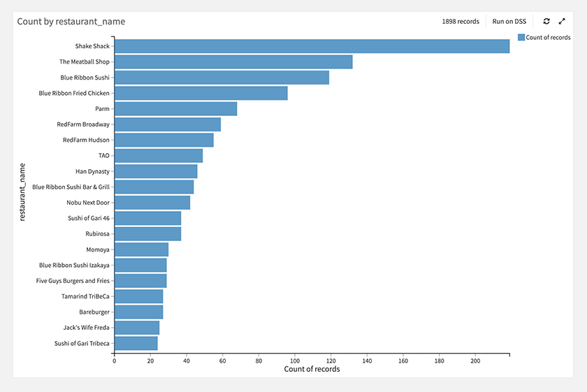Viewport: 587px width, 392px height.
Task: Select the Momoya bar
Action: click(x=141, y=249)
